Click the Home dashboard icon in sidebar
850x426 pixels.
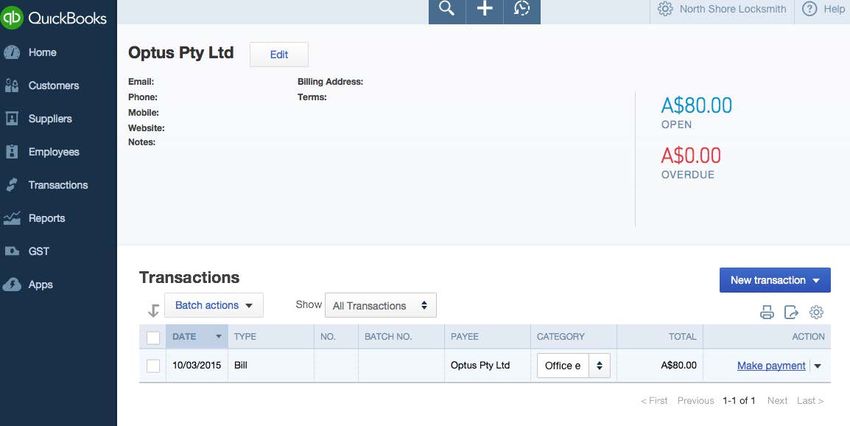pyautogui.click(x=12, y=52)
